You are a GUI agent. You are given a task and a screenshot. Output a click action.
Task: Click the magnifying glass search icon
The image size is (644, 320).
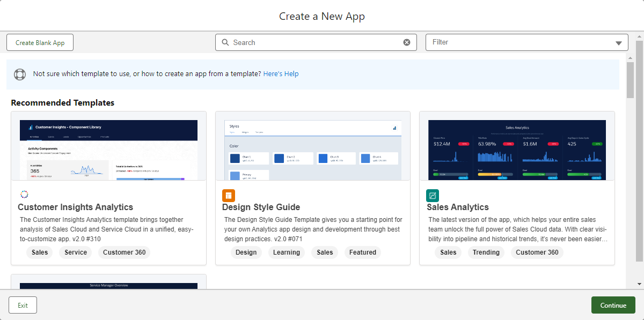click(225, 42)
